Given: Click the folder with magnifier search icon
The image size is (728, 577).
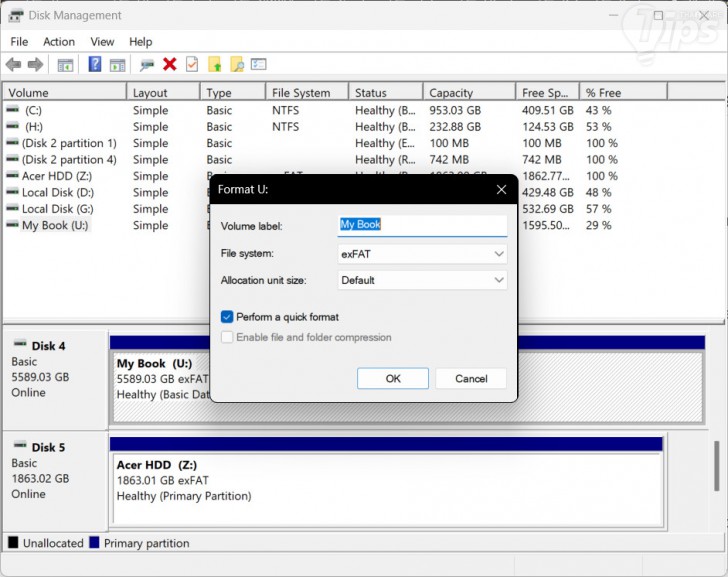Looking at the screenshot, I should click(237, 64).
